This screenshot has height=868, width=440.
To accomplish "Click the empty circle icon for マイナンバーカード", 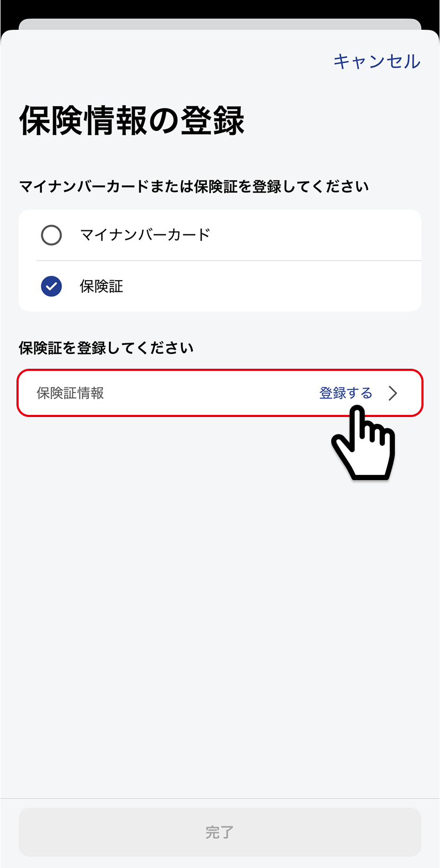I will 51,235.
